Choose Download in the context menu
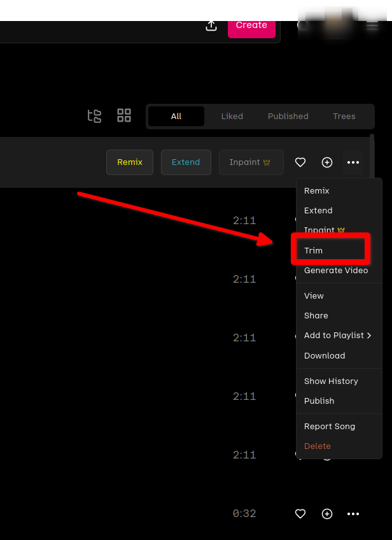This screenshot has height=540, width=392. click(x=339, y=356)
